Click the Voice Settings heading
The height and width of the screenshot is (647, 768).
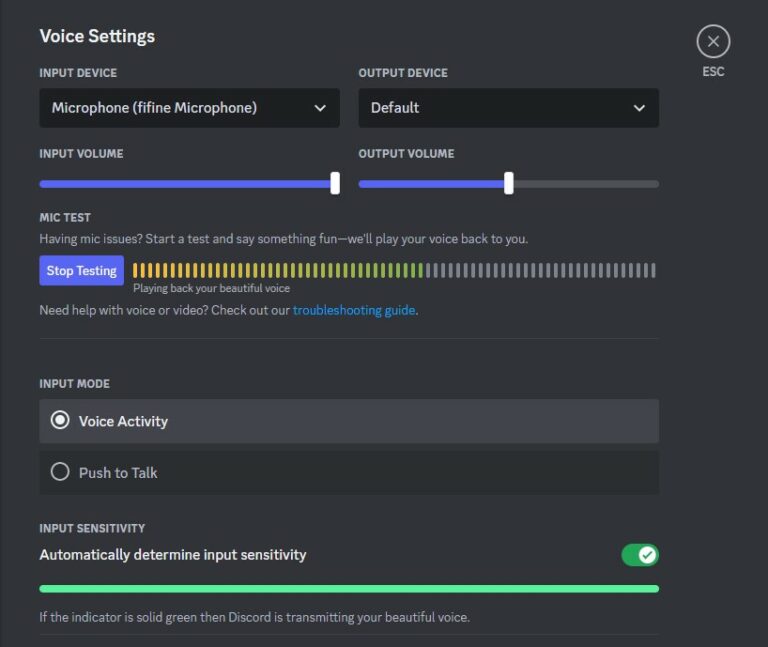coord(97,36)
